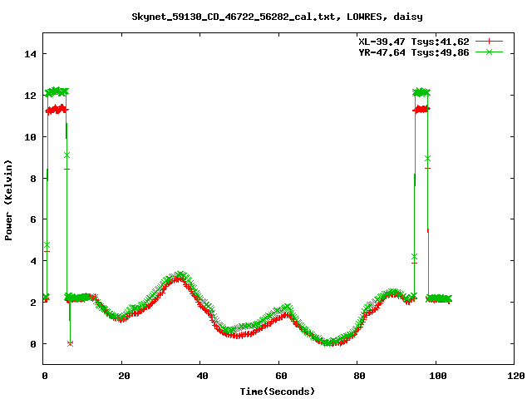The image size is (532, 399).
Task: Click the x-axis tick label 60
Action: (x=281, y=376)
